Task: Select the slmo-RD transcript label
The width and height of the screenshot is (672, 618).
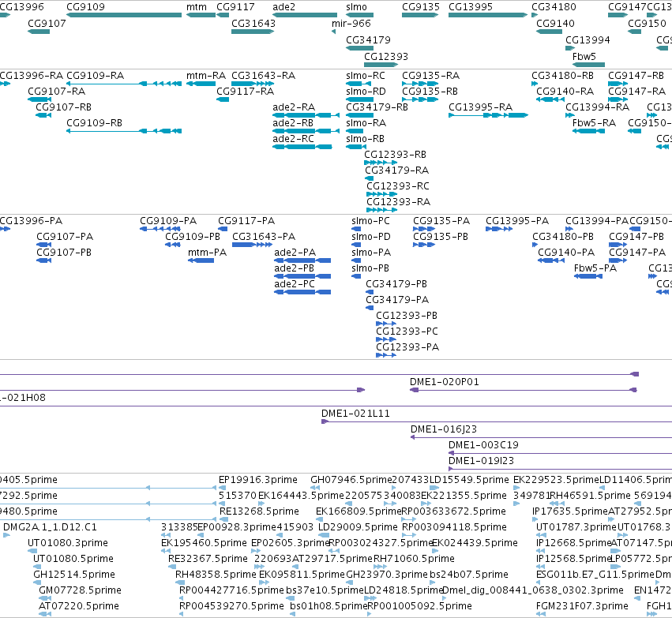Action: pos(366,92)
